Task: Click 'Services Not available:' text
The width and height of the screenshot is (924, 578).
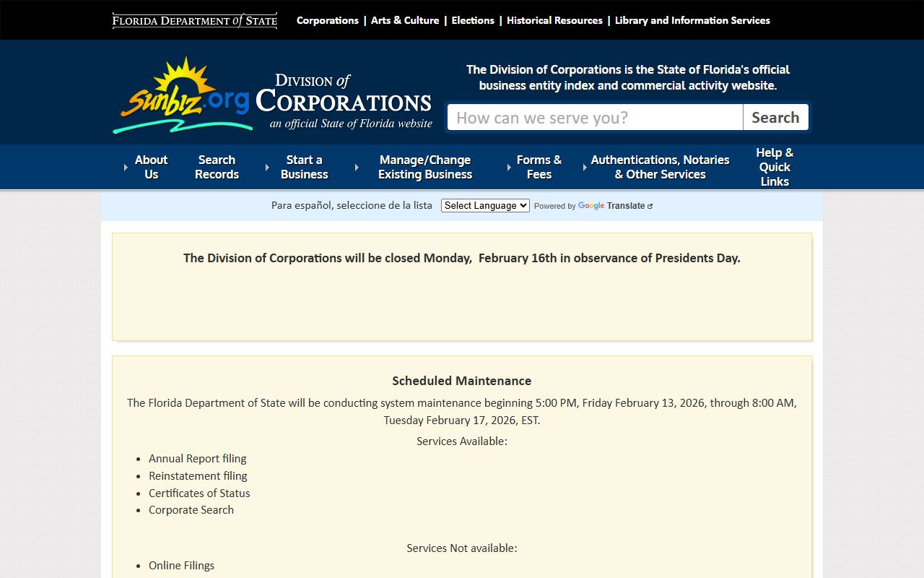Action: click(x=462, y=548)
